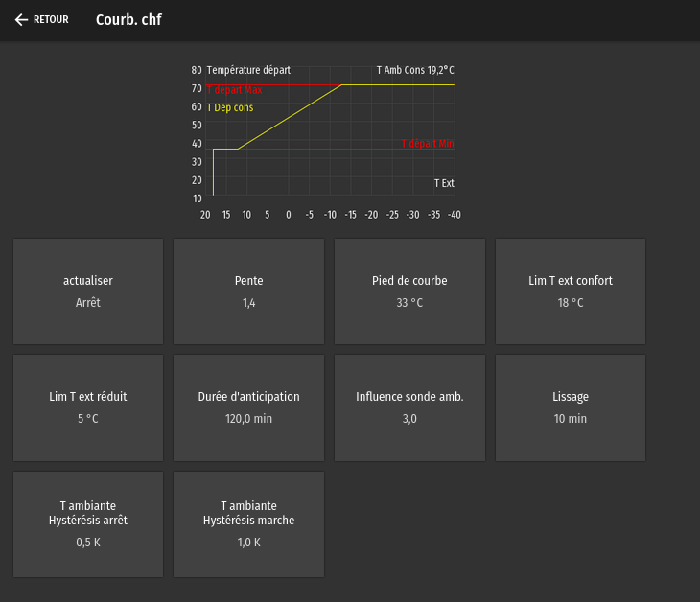Edit Lim T ext confort value
Screen dimensions: 700x602
571,291
